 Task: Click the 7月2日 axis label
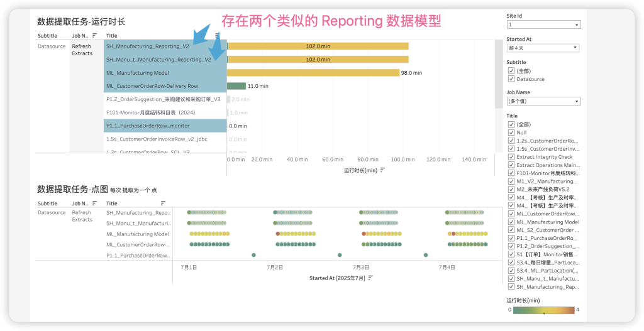point(275,267)
